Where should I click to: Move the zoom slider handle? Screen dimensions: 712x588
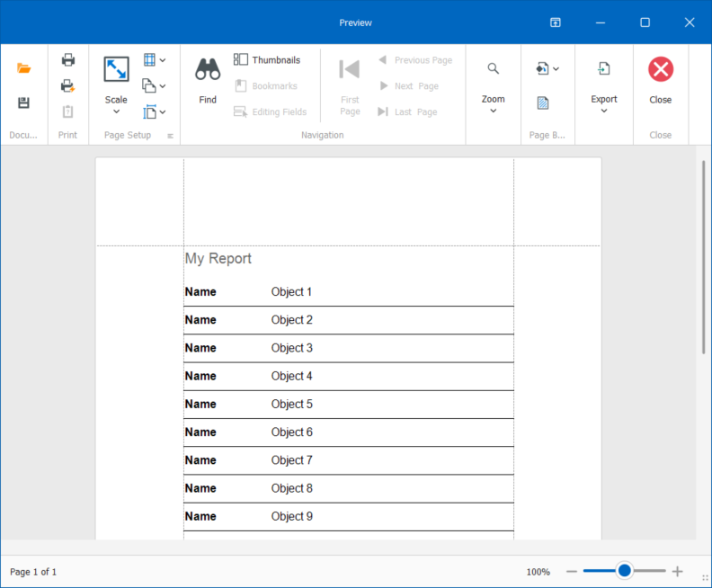[625, 570]
